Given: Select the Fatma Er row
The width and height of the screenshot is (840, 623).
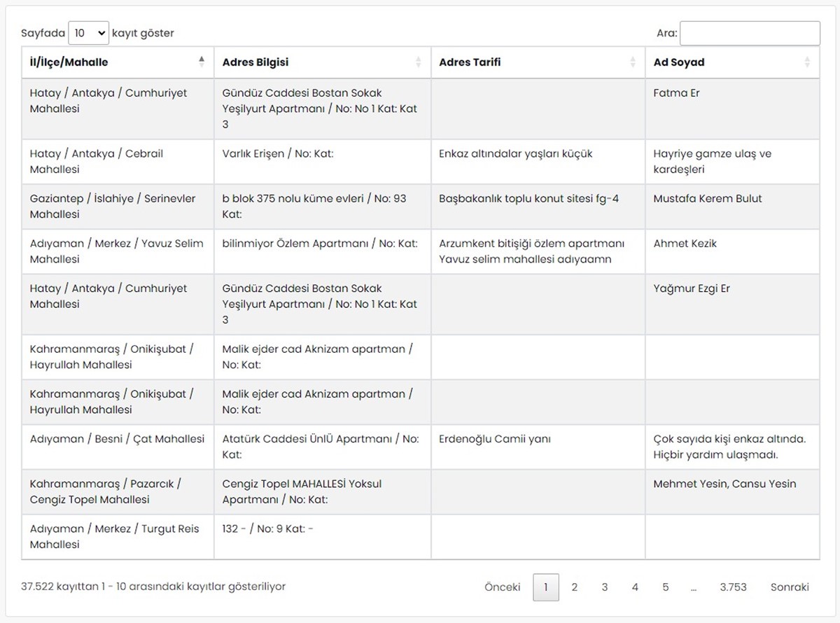Looking at the screenshot, I should pos(676,93).
